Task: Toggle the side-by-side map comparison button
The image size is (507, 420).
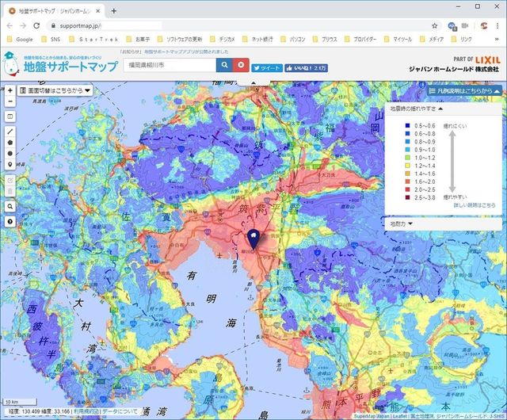Action: coord(10,116)
